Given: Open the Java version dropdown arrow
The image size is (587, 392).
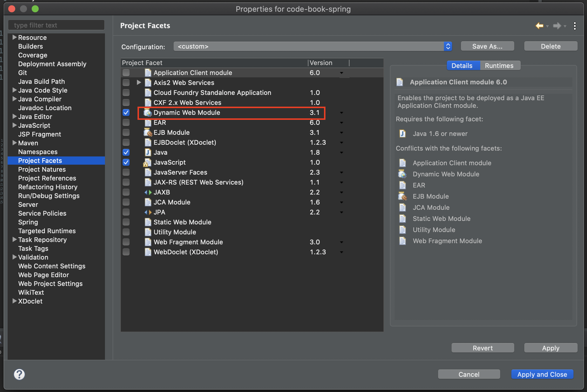Looking at the screenshot, I should [x=342, y=153].
